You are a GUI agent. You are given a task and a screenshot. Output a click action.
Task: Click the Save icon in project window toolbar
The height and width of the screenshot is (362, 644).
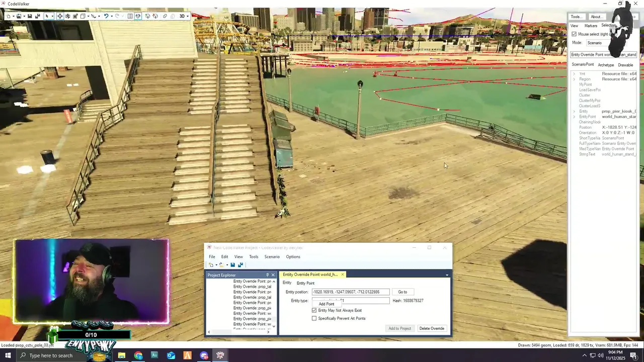point(232,265)
